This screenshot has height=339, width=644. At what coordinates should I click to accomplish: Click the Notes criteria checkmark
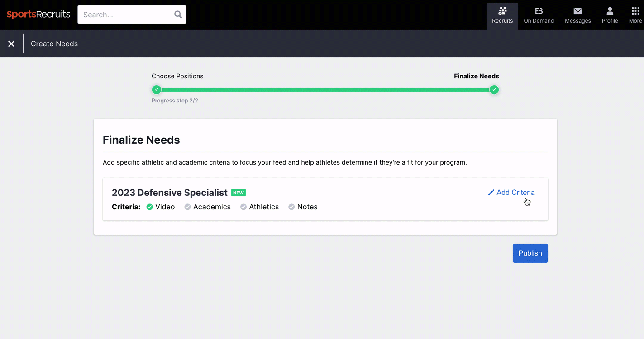(x=291, y=207)
